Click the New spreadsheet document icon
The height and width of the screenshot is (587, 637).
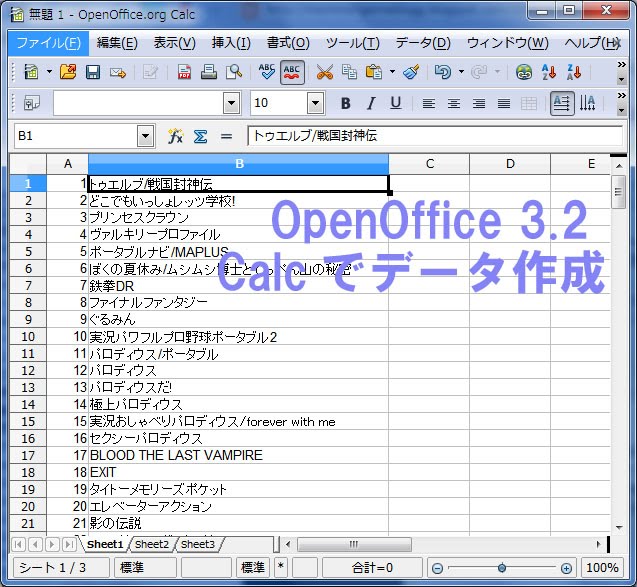coord(31,72)
